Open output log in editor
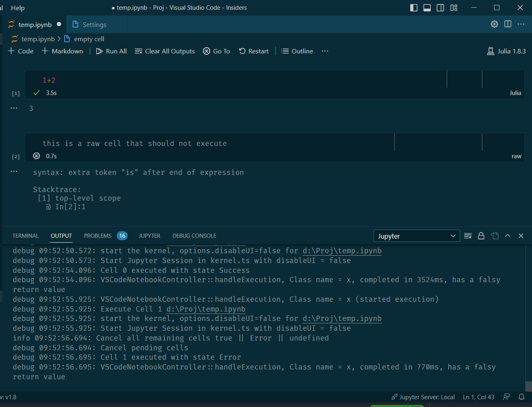Viewport: 532px width, 407px height. 494,236
